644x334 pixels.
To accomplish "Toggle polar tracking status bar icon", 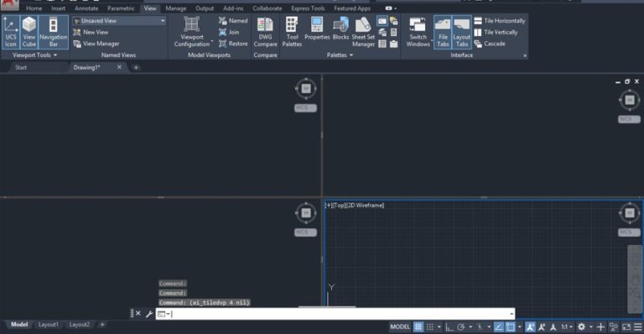I will [461, 326].
